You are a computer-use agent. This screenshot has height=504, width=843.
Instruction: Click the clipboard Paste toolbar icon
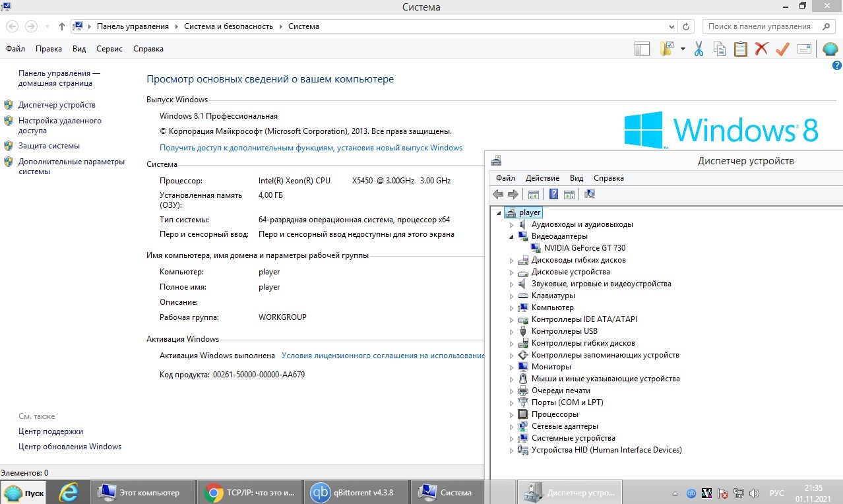pyautogui.click(x=740, y=49)
